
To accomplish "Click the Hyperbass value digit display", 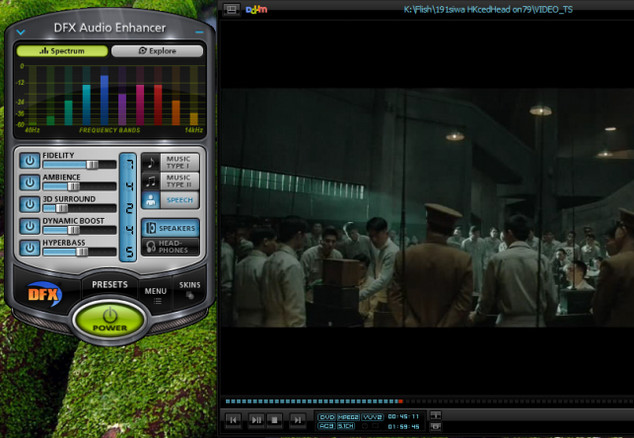I will (129, 252).
